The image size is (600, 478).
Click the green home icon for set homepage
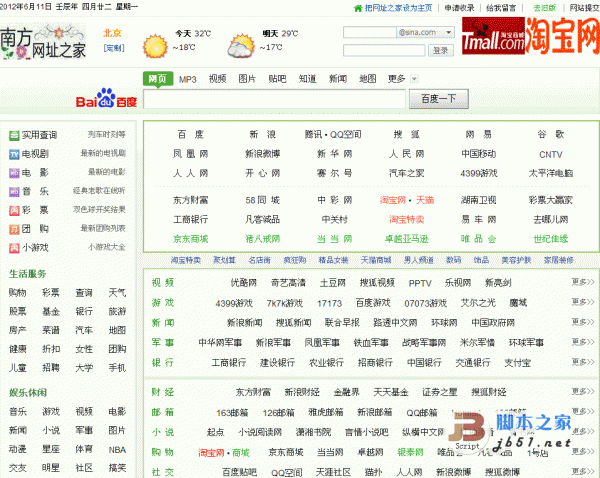click(x=358, y=8)
